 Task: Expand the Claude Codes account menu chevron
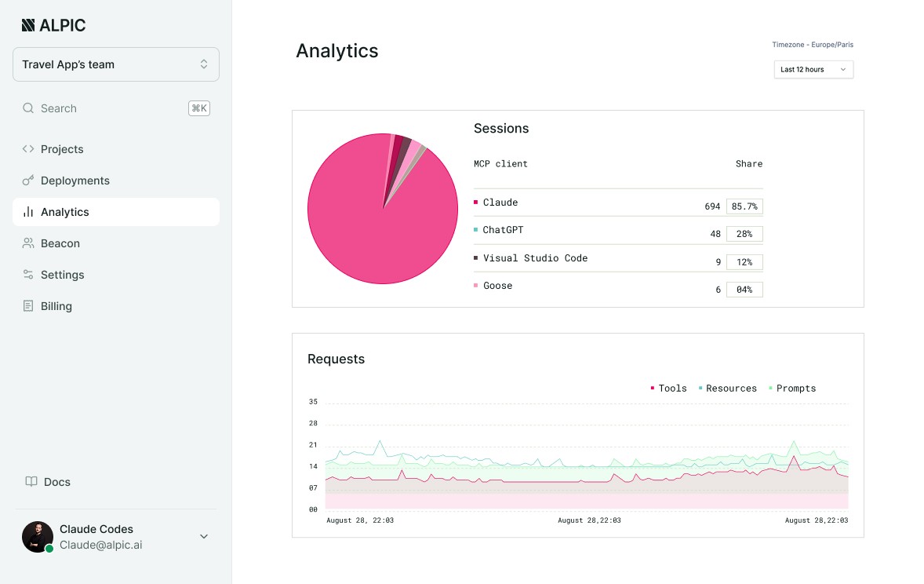tap(204, 536)
